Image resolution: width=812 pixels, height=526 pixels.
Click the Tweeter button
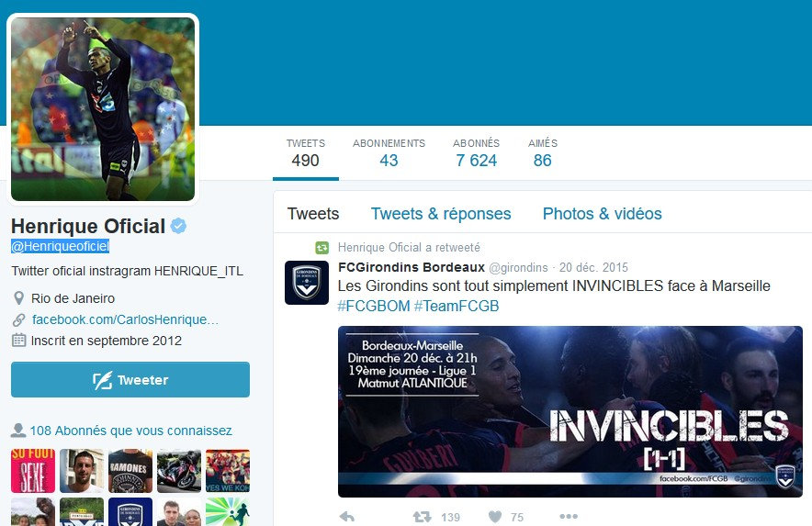[130, 379]
